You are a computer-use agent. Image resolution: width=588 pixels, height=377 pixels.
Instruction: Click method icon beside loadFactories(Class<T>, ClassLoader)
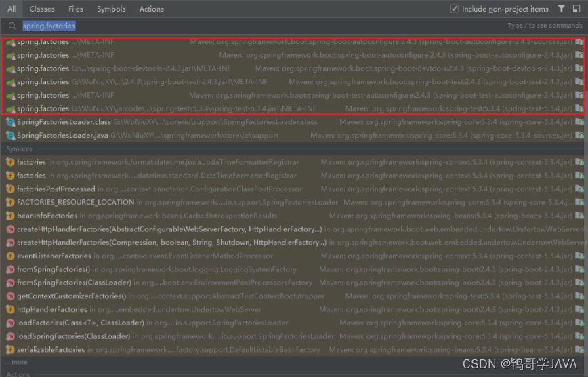point(11,323)
